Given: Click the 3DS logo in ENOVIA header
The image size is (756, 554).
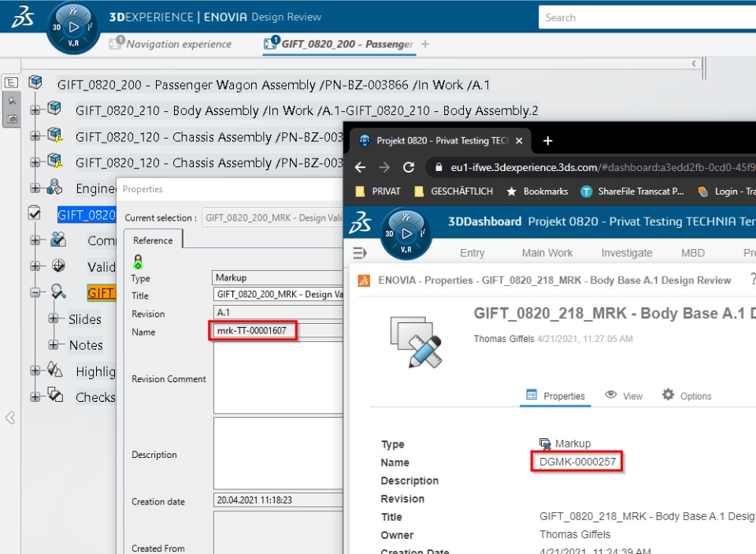Looking at the screenshot, I should tap(22, 17).
